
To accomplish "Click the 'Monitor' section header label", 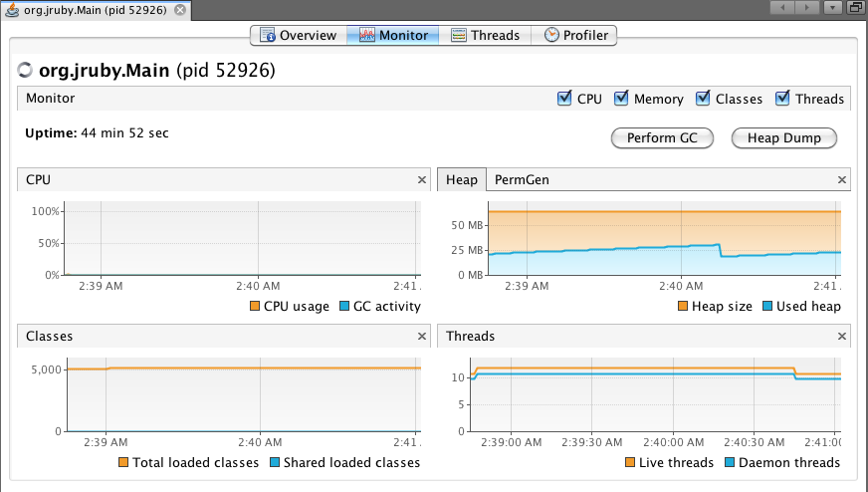I will click(x=51, y=98).
